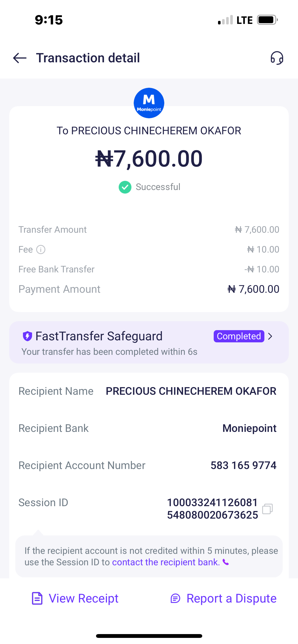The width and height of the screenshot is (298, 644).
Task: Tap the battery icon in status bar
Action: 267,20
